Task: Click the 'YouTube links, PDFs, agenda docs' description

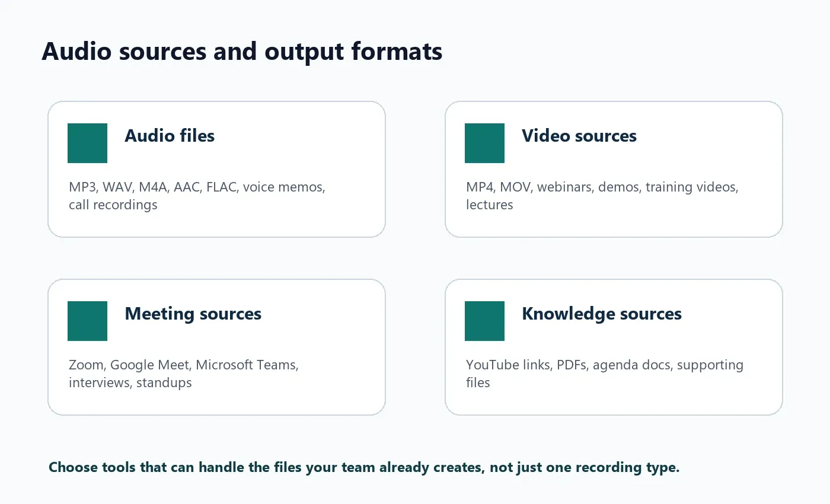Action: click(604, 374)
